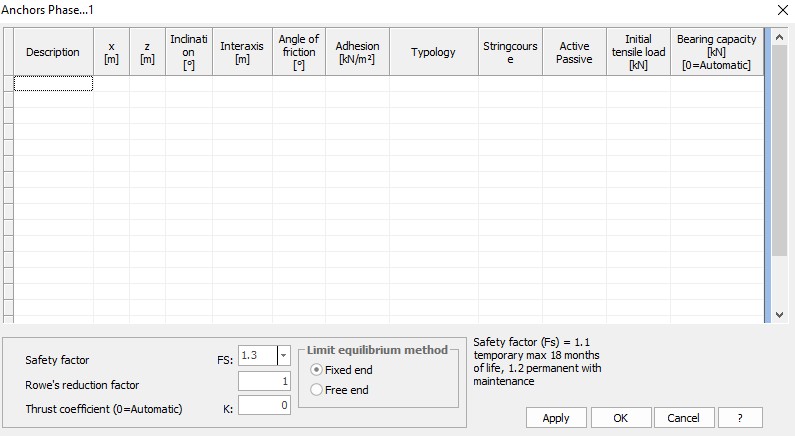Screen dimensions: 795x436
Task: Click the Angle of friction header
Action: pos(299,52)
